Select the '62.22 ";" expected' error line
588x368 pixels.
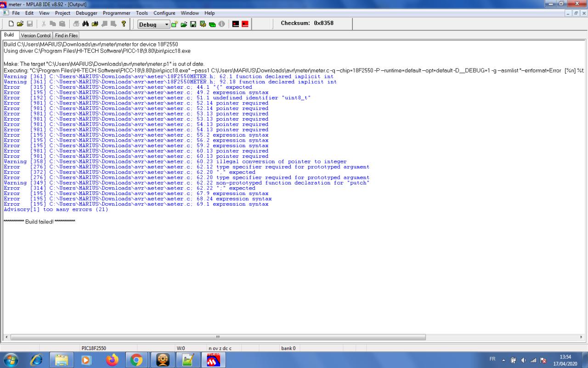coord(130,188)
